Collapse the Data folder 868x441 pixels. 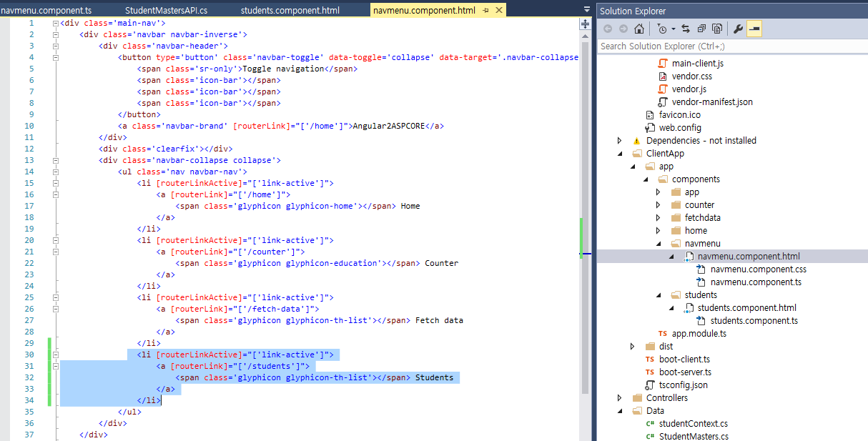[x=619, y=411]
